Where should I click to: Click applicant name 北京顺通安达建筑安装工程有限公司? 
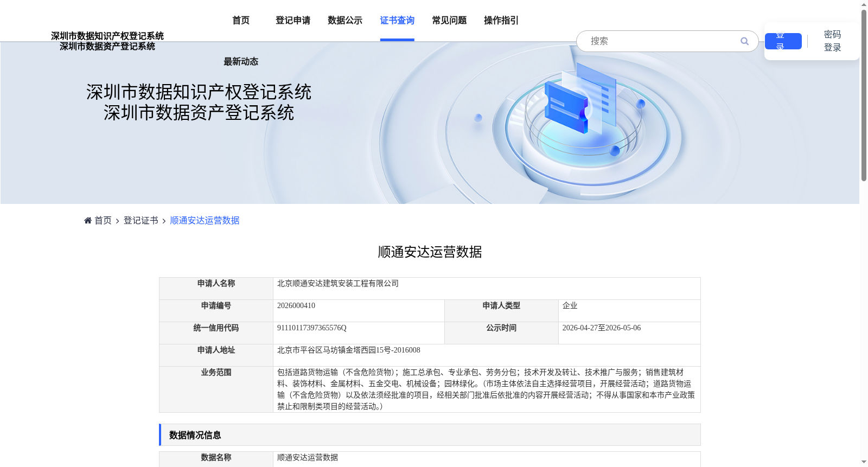pos(338,283)
